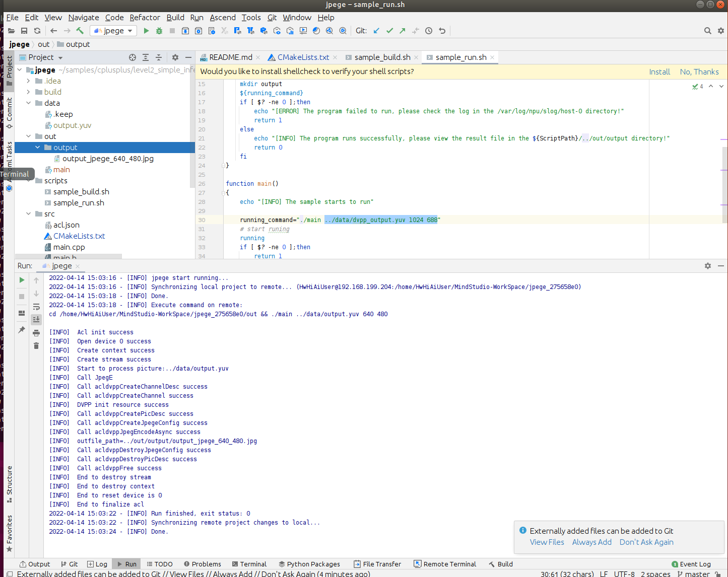Image resolution: width=728 pixels, height=577 pixels.
Task: Clear run console with trash icon
Action: coord(36,346)
